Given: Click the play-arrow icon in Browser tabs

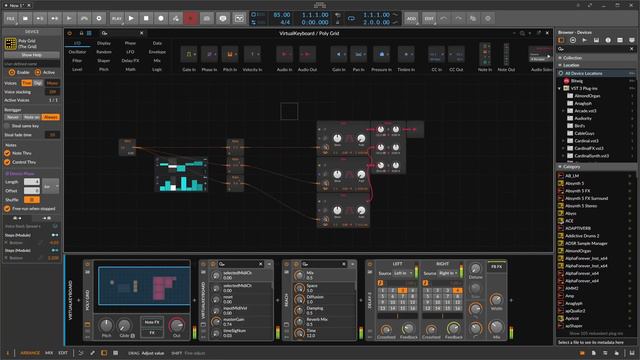Looking at the screenshot, I should pyautogui.click(x=584, y=40).
